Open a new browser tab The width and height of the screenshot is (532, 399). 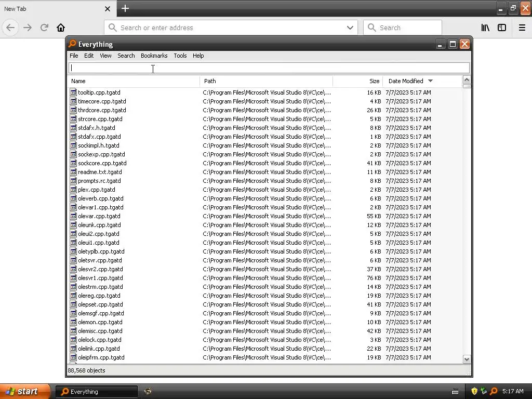(x=125, y=8)
